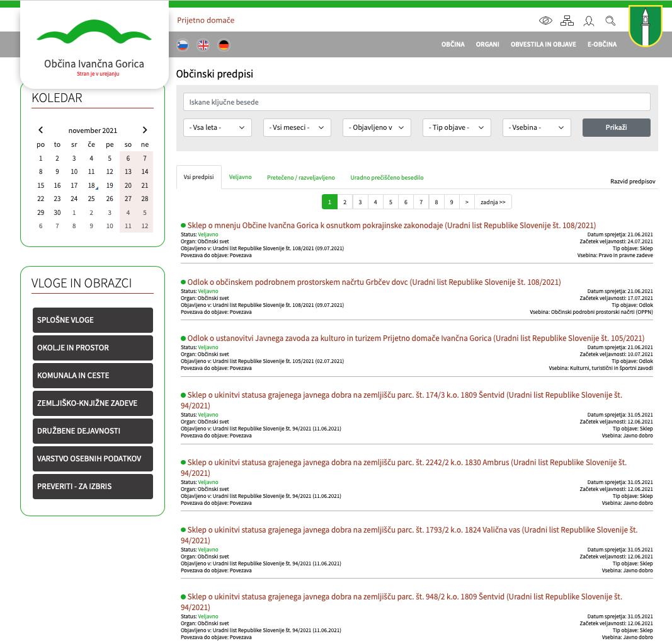Open 'KOMUNALA IN CESTE' forms button
Screen dimensions: 672x641
click(93, 376)
